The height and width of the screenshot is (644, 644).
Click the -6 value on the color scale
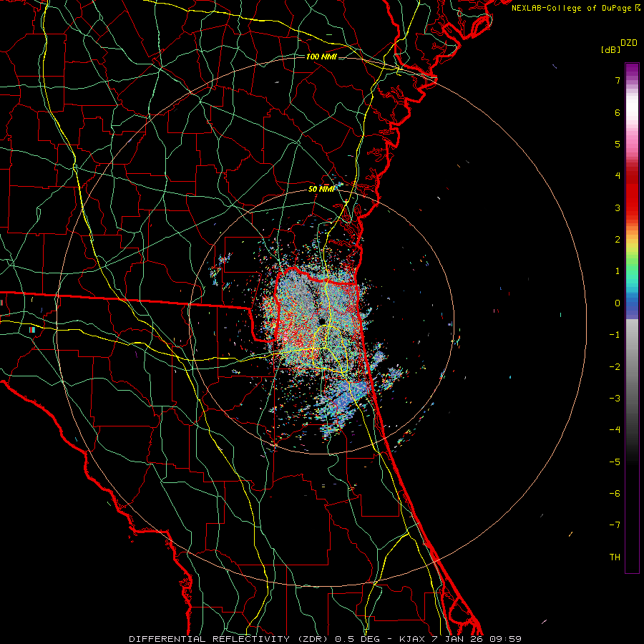(x=615, y=494)
